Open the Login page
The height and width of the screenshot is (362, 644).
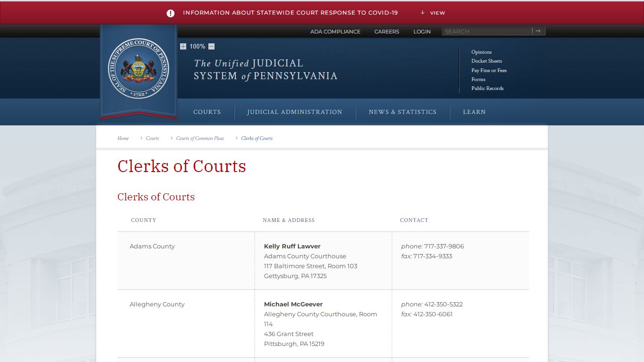(x=422, y=32)
